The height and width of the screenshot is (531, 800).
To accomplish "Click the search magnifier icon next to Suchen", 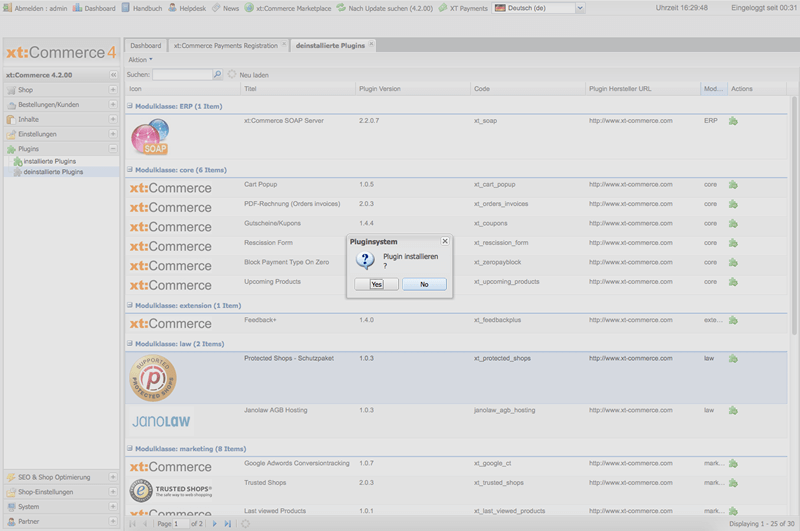I will 217,74.
